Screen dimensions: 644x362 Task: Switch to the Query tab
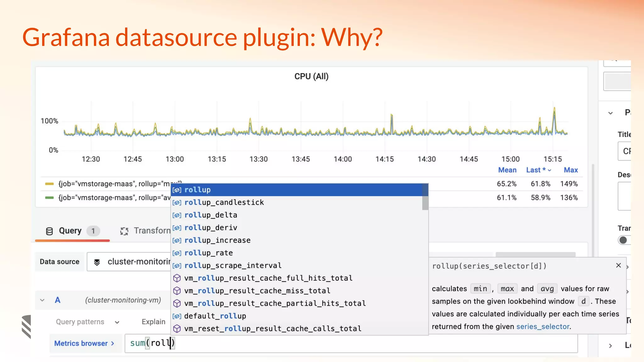coord(72,231)
